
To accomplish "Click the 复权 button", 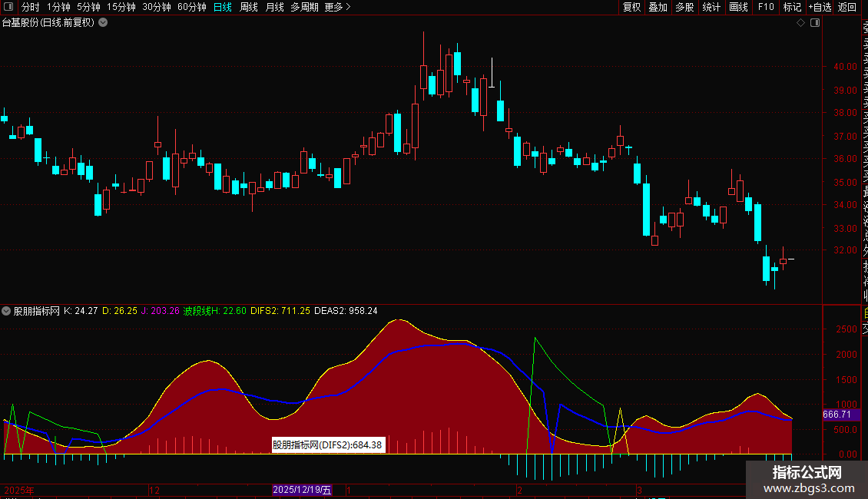I will pyautogui.click(x=631, y=7).
